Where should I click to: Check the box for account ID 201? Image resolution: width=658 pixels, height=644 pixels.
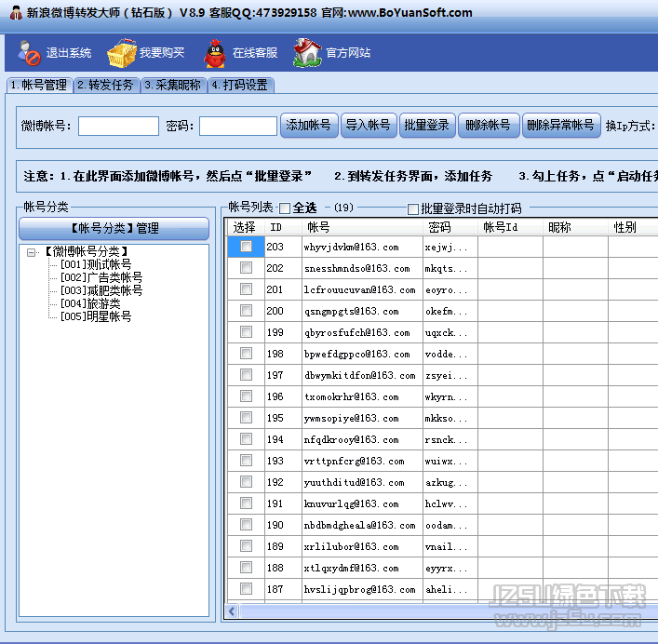(x=247, y=289)
